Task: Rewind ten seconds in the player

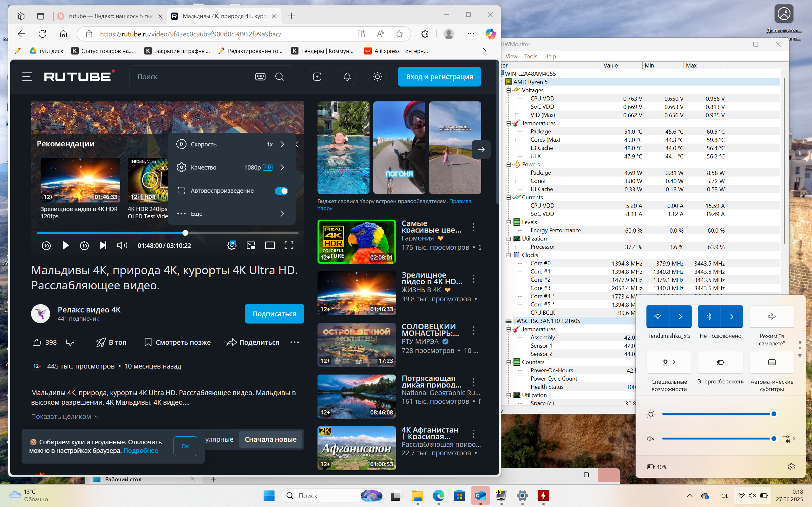Action: pyautogui.click(x=46, y=246)
